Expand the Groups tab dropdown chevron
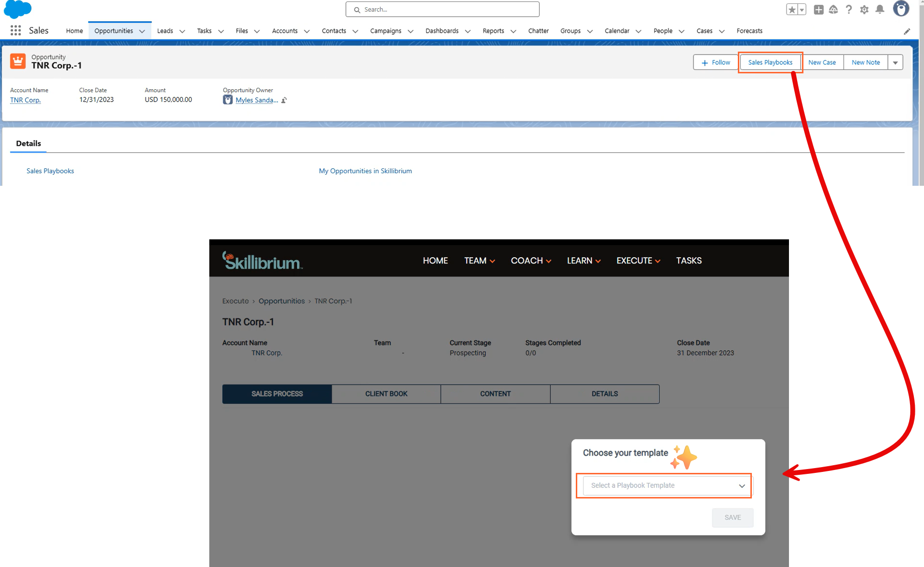This screenshot has height=567, width=924. click(590, 31)
